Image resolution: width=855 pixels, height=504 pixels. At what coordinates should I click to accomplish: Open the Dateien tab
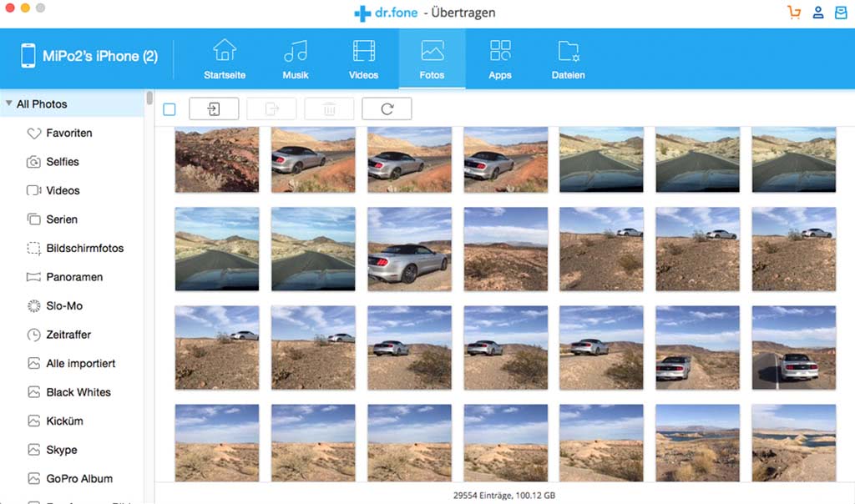[568, 59]
